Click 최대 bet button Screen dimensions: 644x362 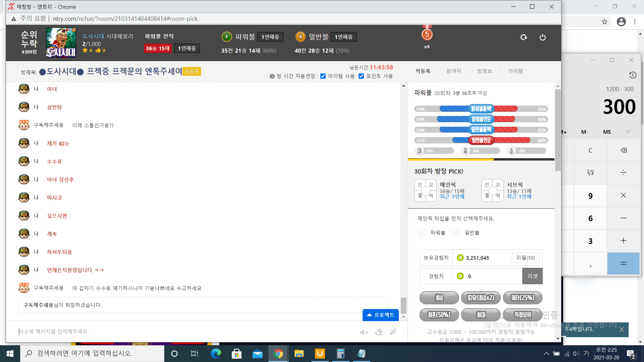(481, 315)
